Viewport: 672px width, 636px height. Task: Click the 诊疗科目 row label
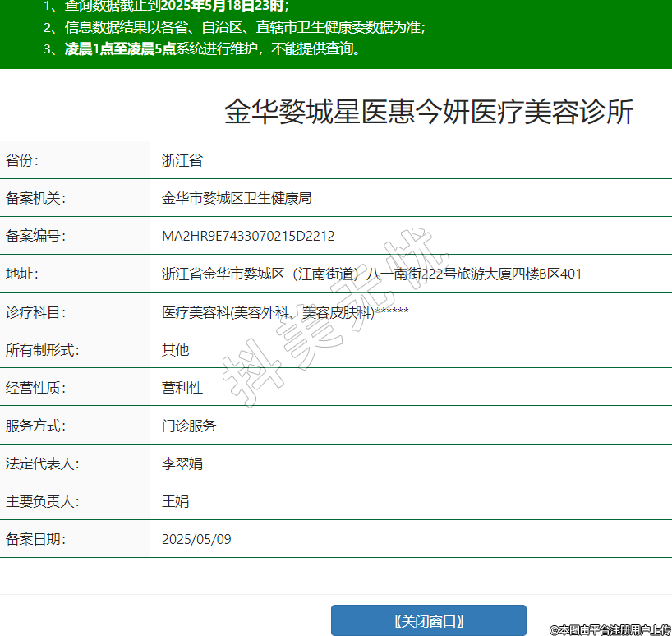coord(35,312)
